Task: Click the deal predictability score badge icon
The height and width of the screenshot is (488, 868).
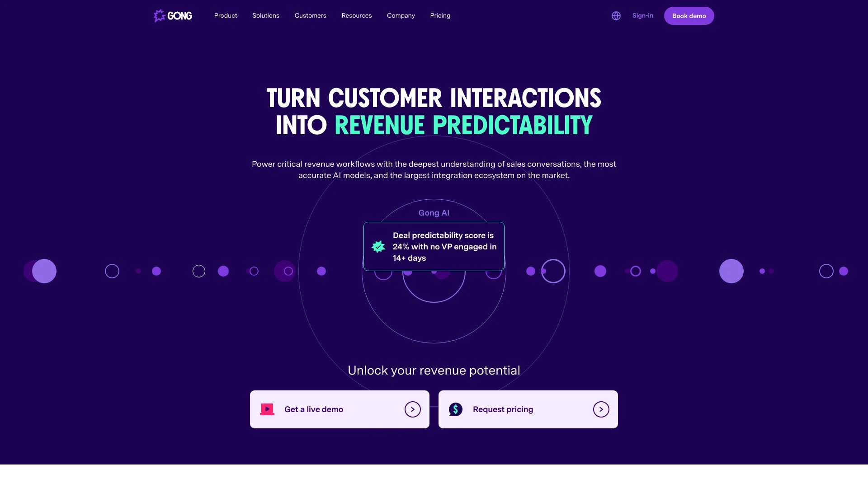Action: pos(378,246)
